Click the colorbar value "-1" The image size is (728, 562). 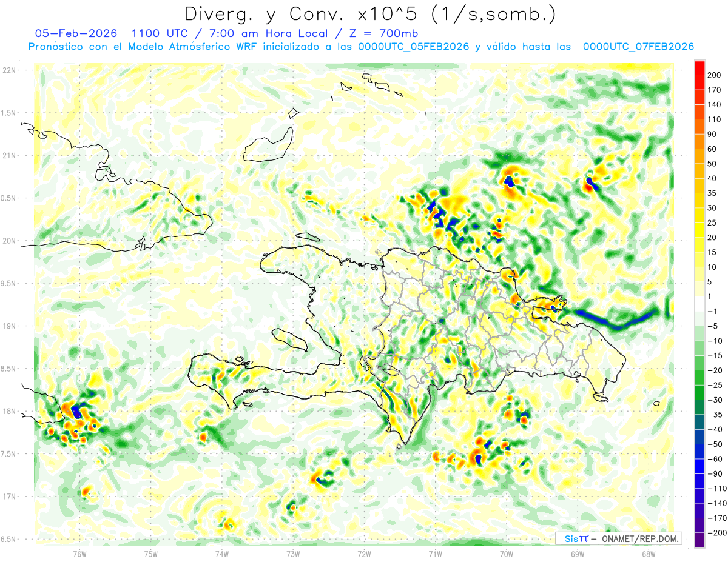tap(712, 312)
